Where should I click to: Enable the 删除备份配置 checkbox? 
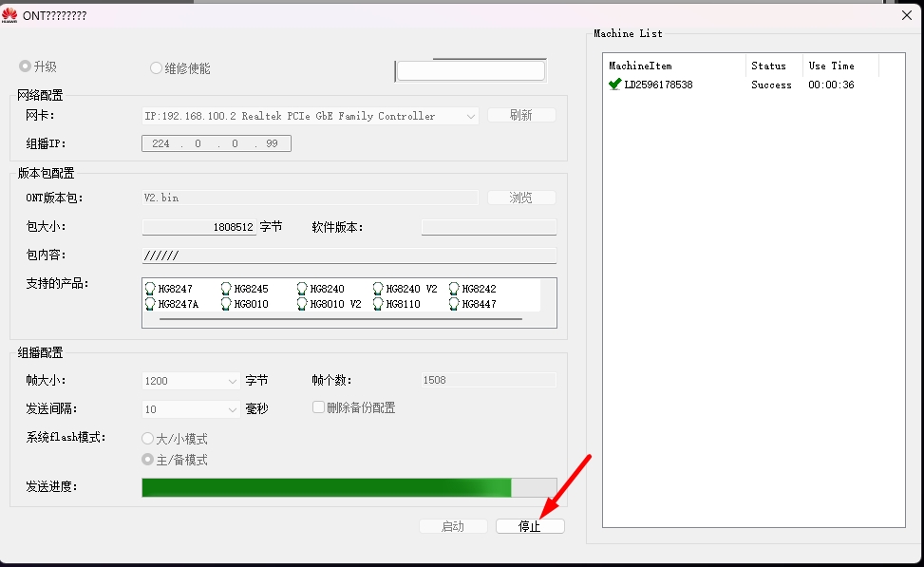(319, 407)
